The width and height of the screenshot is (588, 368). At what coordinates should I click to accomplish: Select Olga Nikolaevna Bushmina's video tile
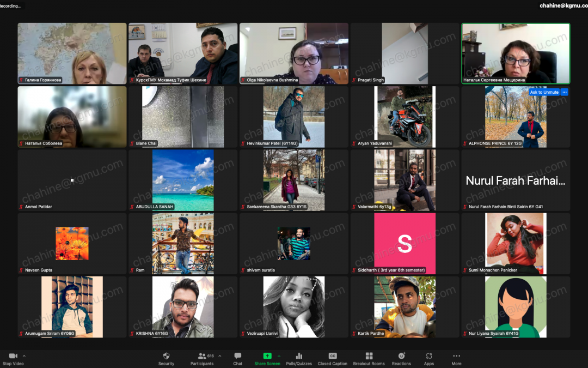[x=294, y=53]
